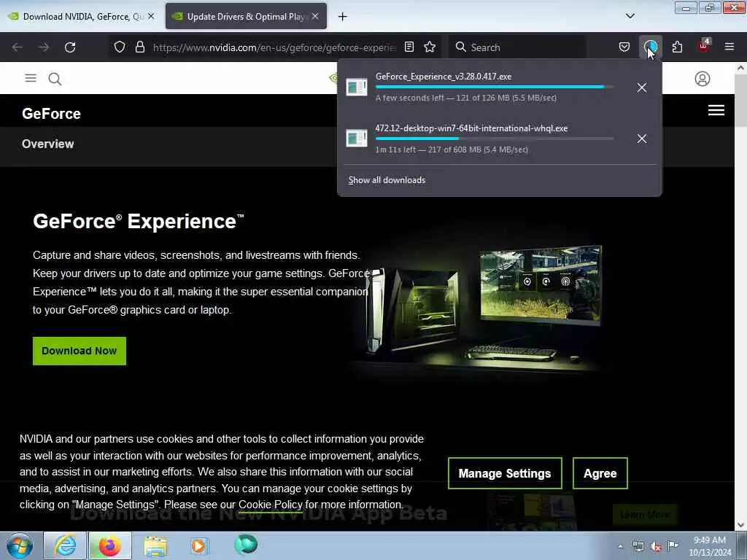Open the Windows Start orb
Image resolution: width=747 pixels, height=560 pixels.
tap(20, 545)
